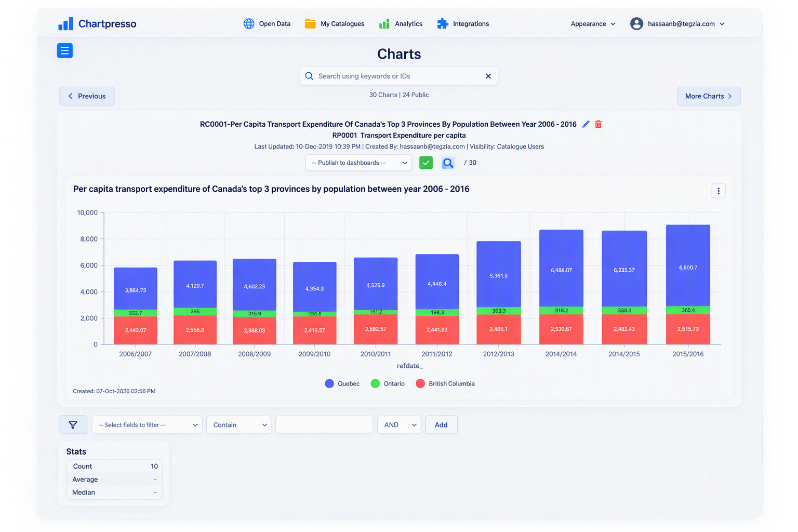Focus the chart search field
This screenshot has height=532, width=798.
pyautogui.click(x=399, y=76)
